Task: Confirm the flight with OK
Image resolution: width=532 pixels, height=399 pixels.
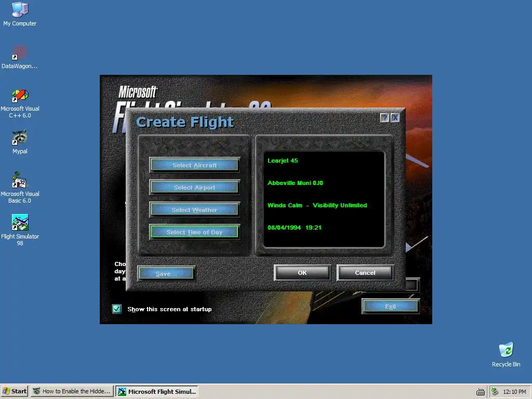Action: pos(302,273)
